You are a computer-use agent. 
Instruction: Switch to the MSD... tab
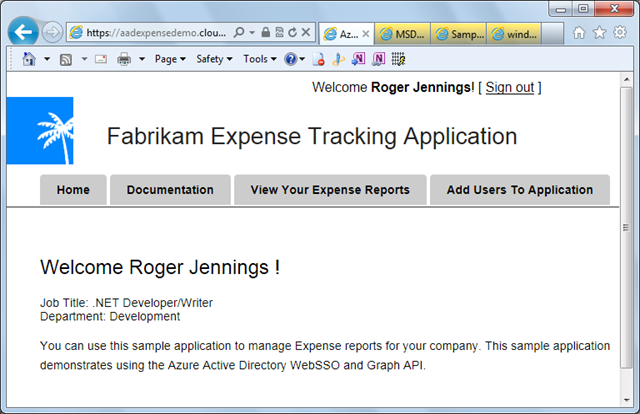coord(402,34)
